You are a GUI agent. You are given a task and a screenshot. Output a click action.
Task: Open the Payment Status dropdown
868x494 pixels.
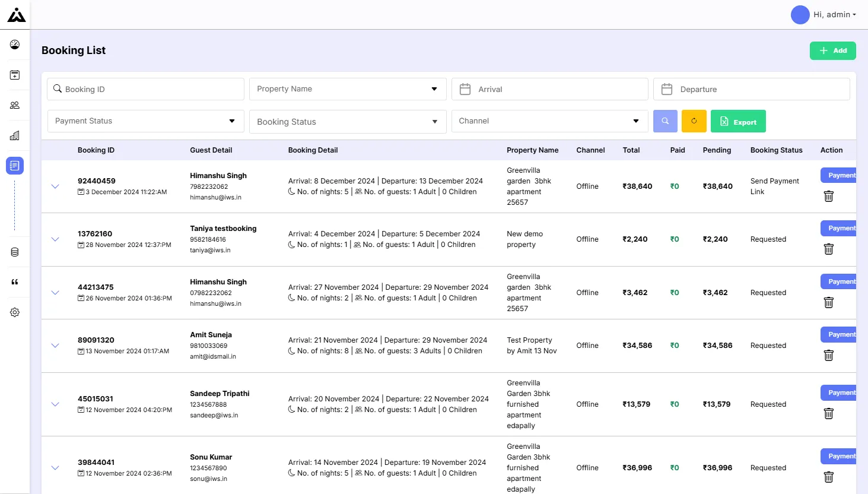(146, 121)
